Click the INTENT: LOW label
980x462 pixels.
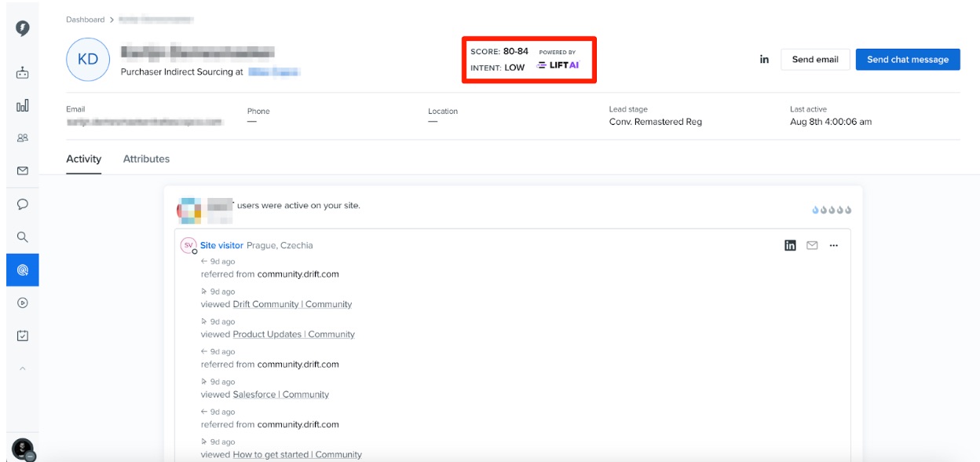coord(498,68)
